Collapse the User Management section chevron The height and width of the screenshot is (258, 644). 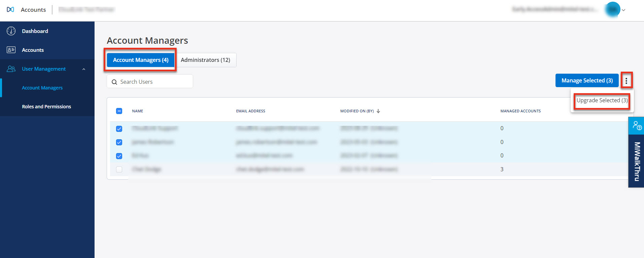[84, 69]
